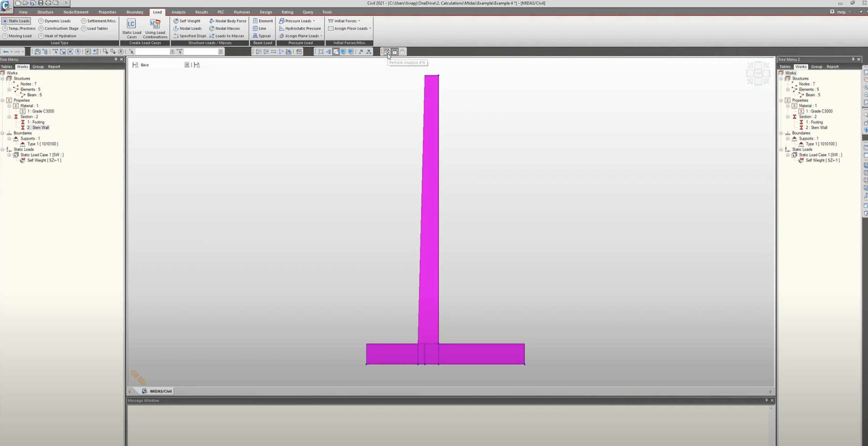
Task: Collapse the Properties node in Tree Menu
Action: [2, 100]
